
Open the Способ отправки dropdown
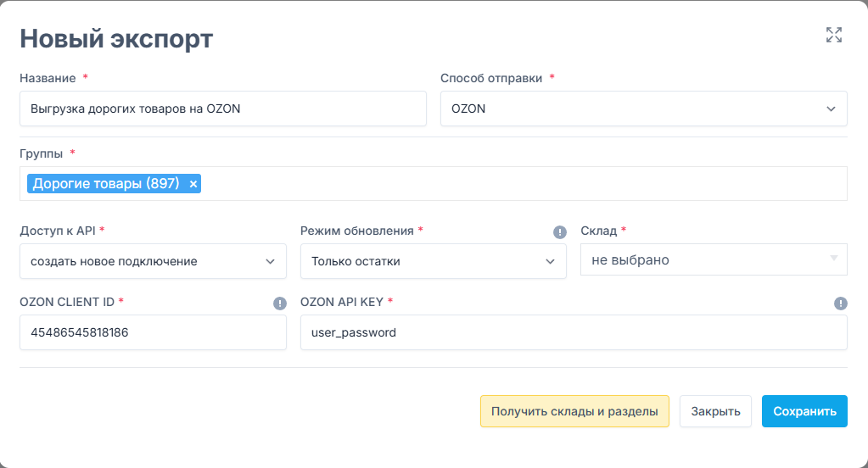[x=644, y=109]
